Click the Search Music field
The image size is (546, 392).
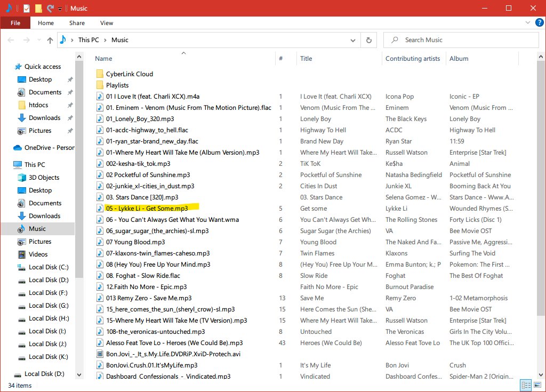pos(461,40)
